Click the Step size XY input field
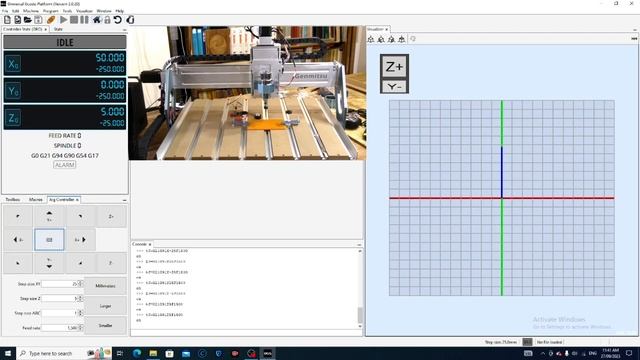Screen dimensions: 640x360 click(60, 284)
